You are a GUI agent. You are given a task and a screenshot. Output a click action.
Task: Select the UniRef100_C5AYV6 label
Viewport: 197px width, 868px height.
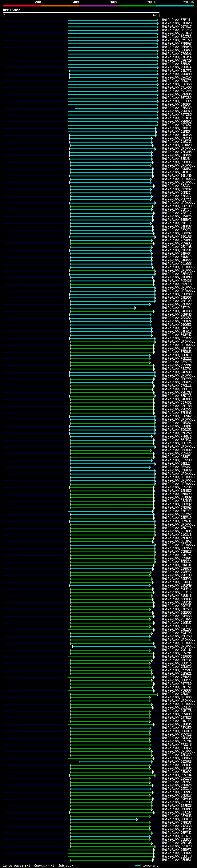pos(176,379)
